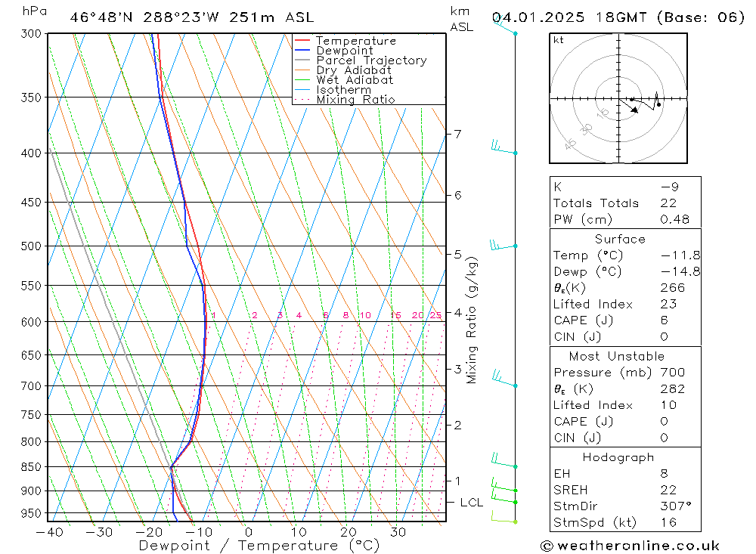This screenshot has height=554, width=756.
Task: Click the blue Dewpoint legend line
Action: click(x=302, y=50)
